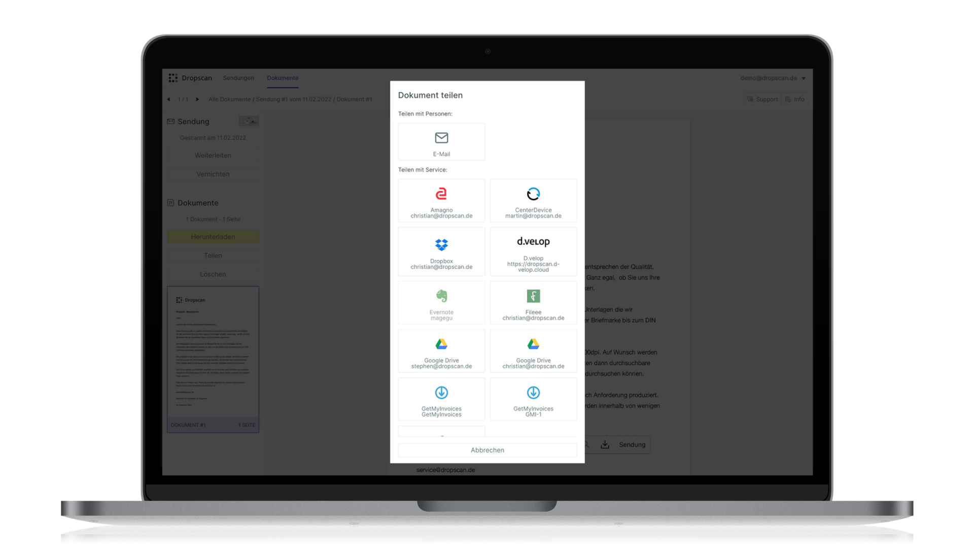This screenshot has height=560, width=974.
Task: Switch to the Dokumente tab
Action: (x=283, y=78)
